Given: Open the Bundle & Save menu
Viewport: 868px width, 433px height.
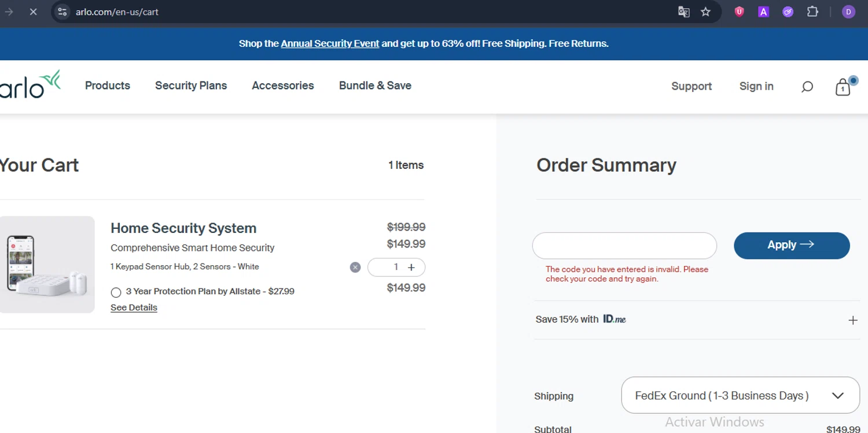Looking at the screenshot, I should point(375,86).
